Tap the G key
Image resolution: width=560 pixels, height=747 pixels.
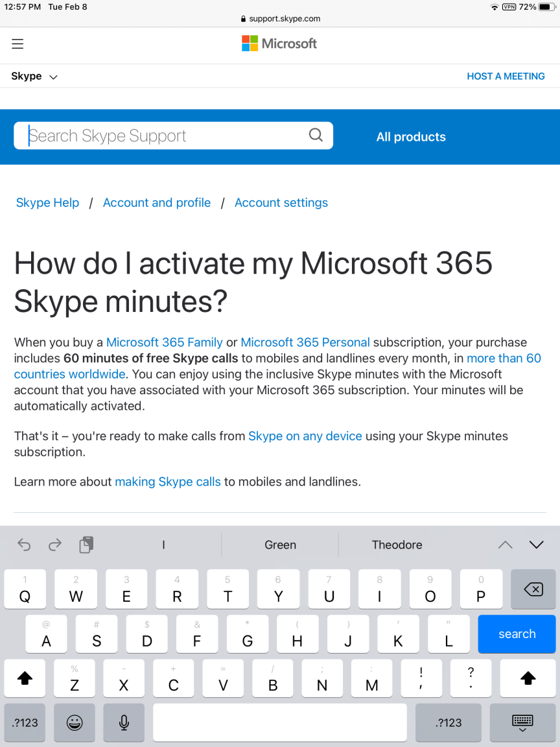pyautogui.click(x=247, y=634)
